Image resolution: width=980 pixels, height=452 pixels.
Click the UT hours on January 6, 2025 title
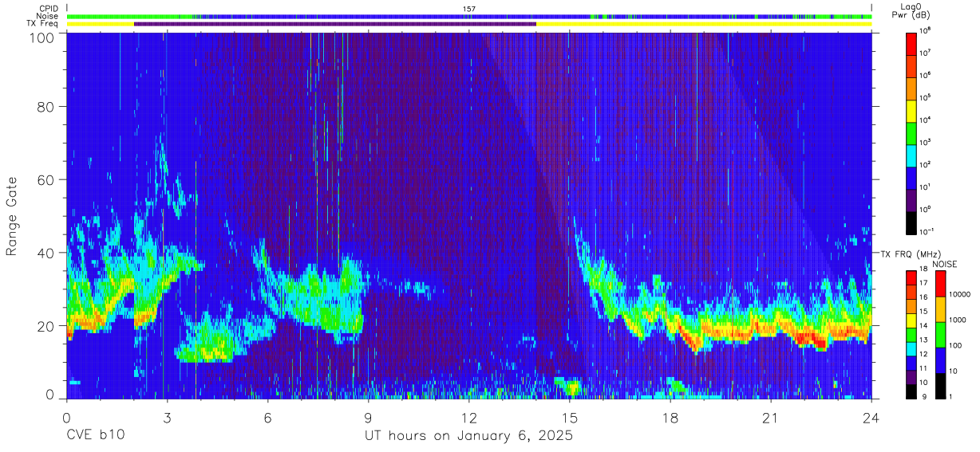(x=468, y=437)
